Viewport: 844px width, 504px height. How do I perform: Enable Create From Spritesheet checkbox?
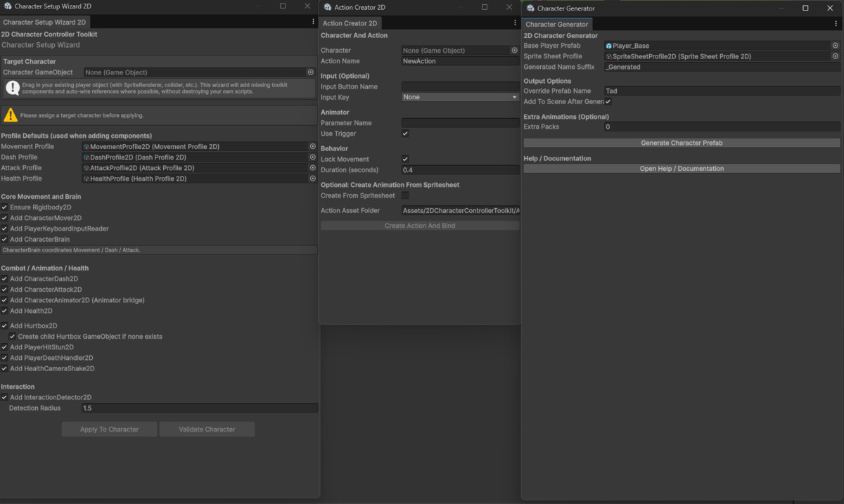[405, 195]
